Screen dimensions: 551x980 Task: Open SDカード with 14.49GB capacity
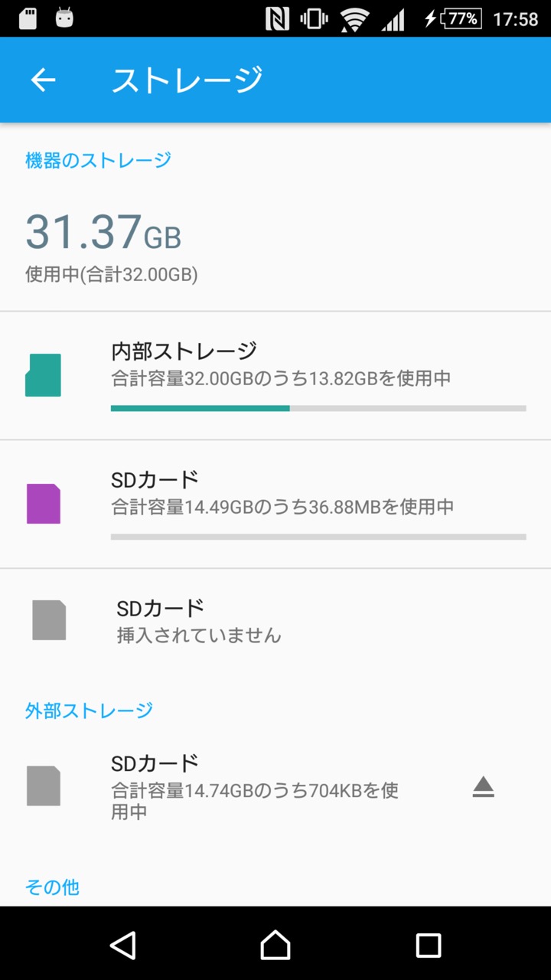[275, 504]
